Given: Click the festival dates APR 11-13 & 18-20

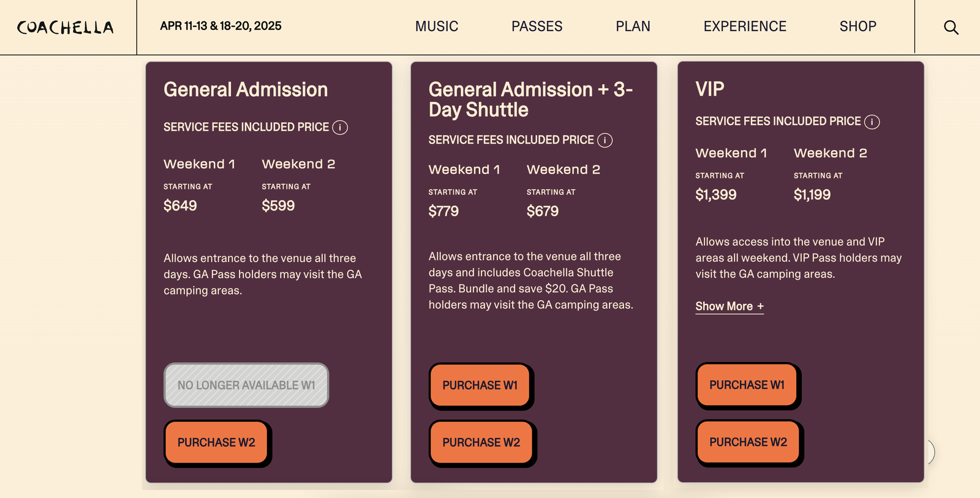Looking at the screenshot, I should (x=221, y=26).
